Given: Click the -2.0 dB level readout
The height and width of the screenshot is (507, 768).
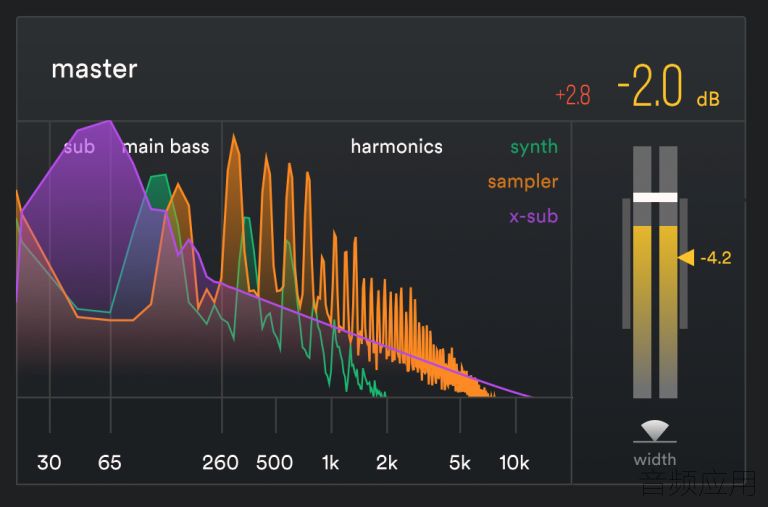Looking at the screenshot, I should [649, 86].
